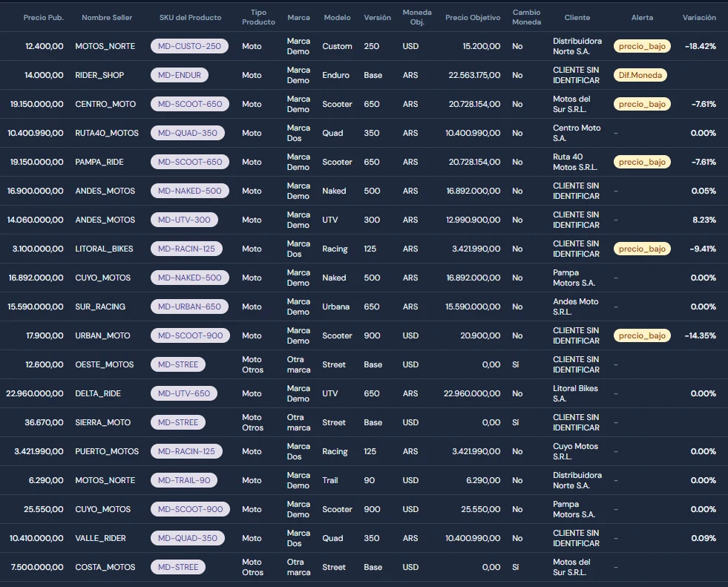
Task: Open MD-NAKED-500 tag in ANDES_MOTOS row
Action: (190, 191)
